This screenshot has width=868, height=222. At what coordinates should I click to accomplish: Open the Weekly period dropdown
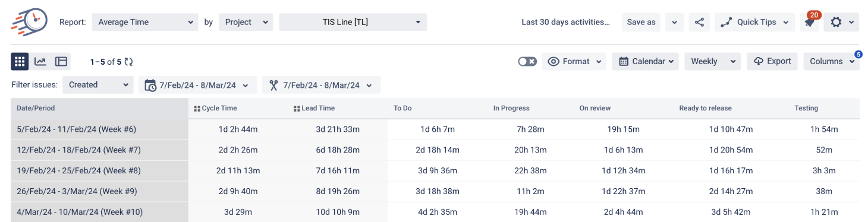712,61
